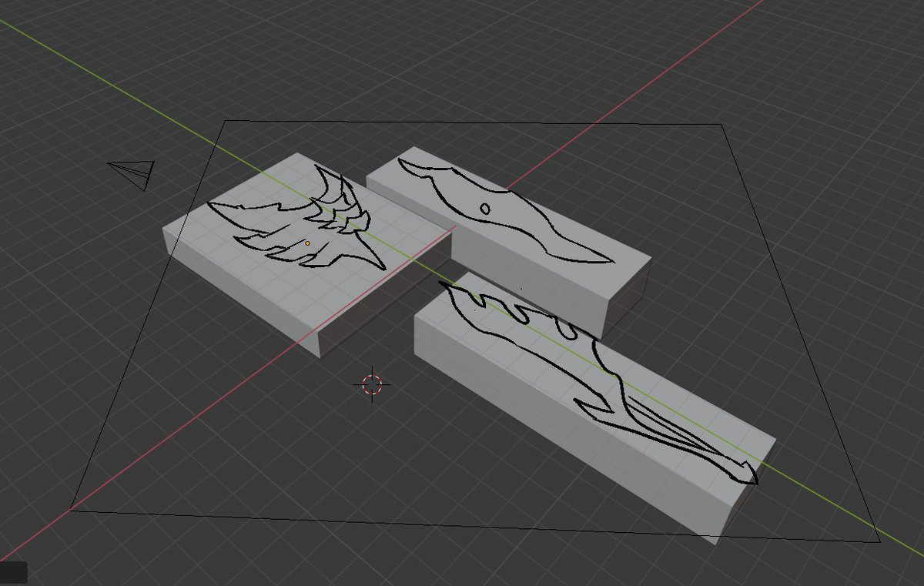Select the camera object in the viewport

coord(132,174)
